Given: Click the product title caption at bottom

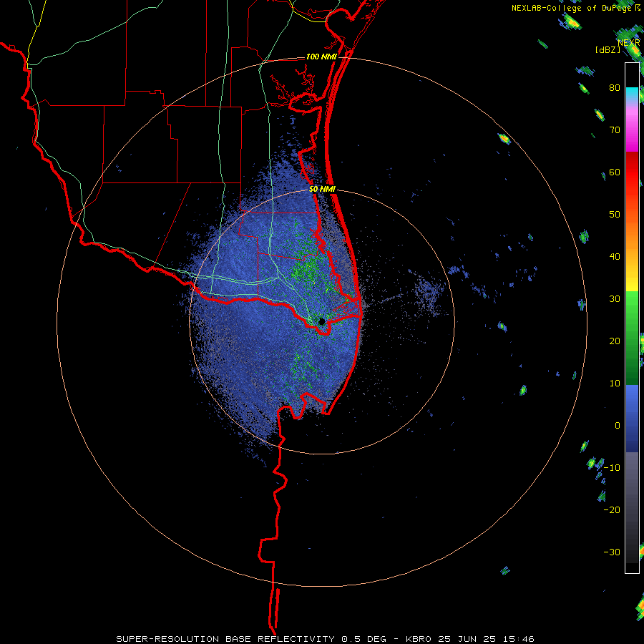Looking at the screenshot, I should tap(325, 639).
